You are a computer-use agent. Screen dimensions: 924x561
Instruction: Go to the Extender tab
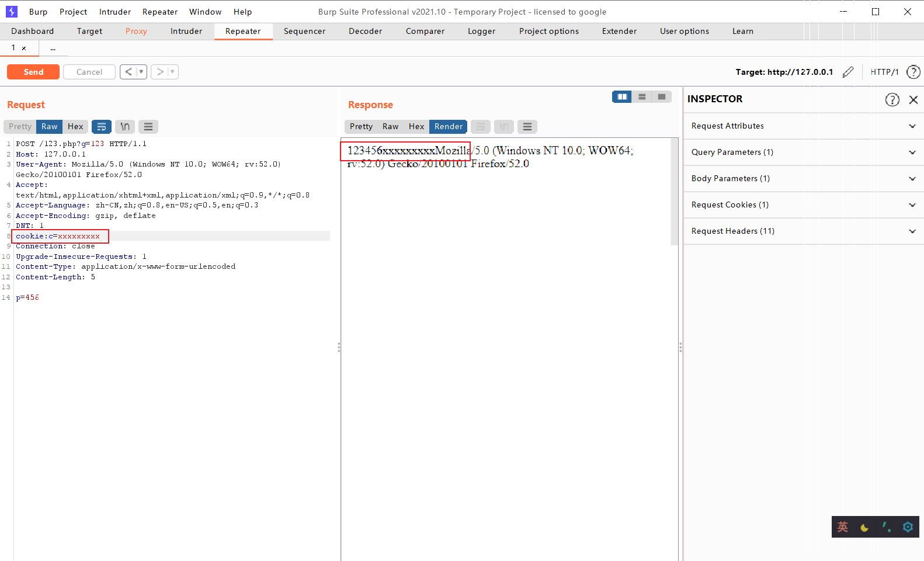click(x=619, y=31)
